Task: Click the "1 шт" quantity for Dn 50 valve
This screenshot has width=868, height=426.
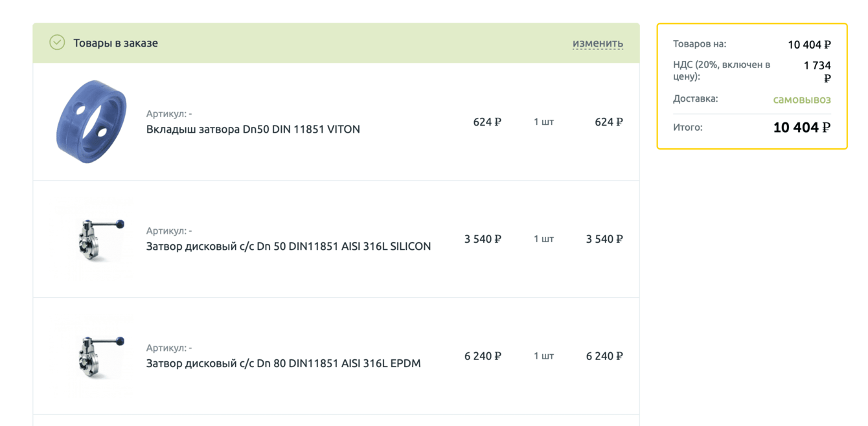Action: pyautogui.click(x=543, y=239)
